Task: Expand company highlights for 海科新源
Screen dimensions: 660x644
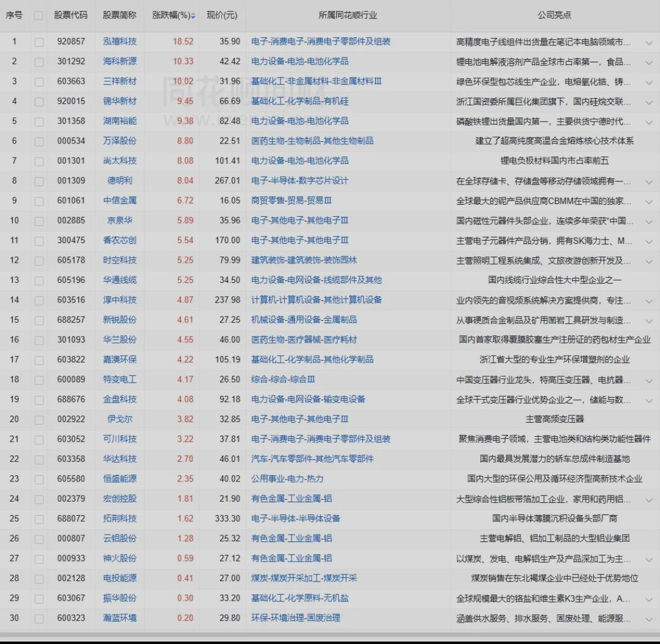Action: tap(648, 62)
